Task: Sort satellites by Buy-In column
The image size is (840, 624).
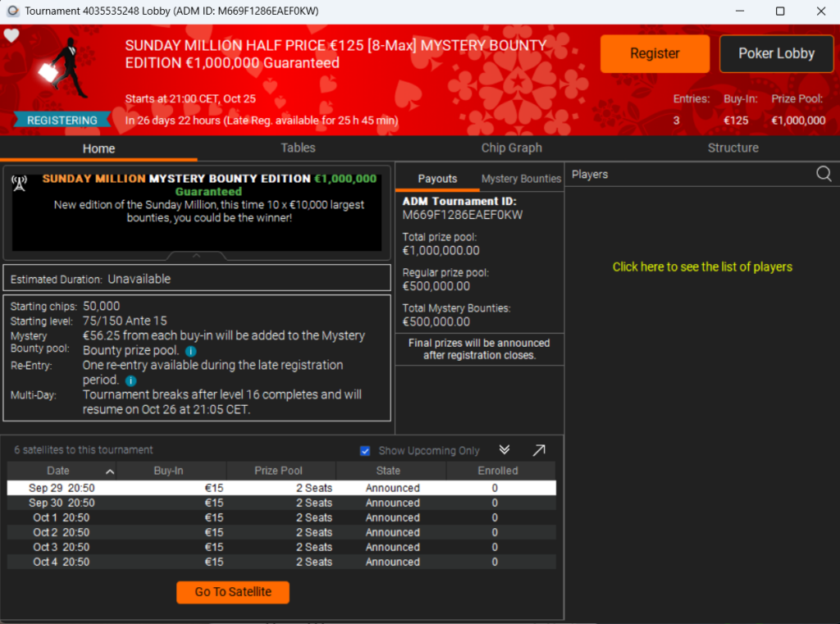Action: point(171,471)
